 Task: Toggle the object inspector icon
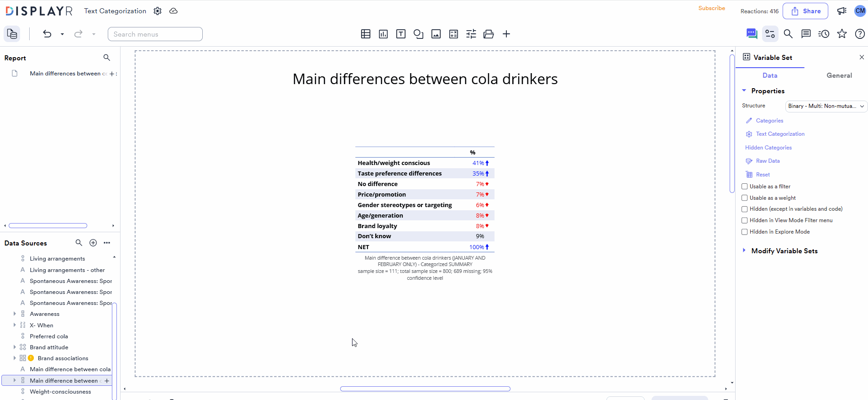[x=770, y=34]
